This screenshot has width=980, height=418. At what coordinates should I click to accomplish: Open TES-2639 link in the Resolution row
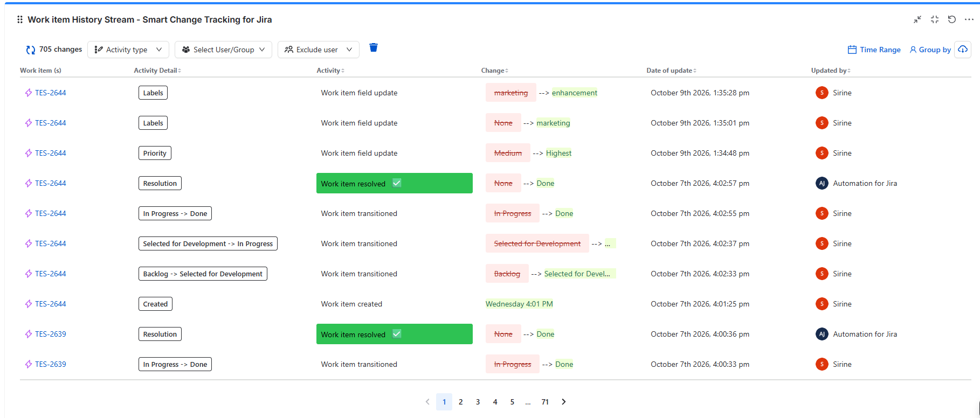point(50,334)
